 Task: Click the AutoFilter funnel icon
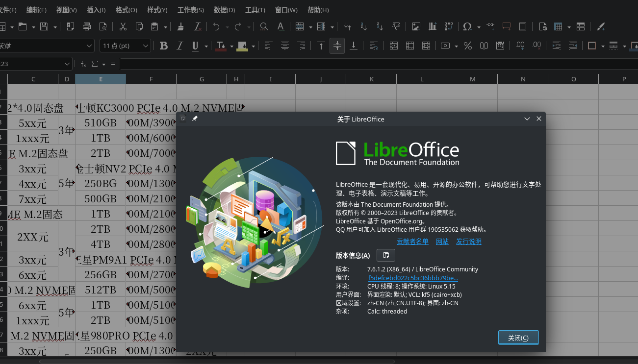pyautogui.click(x=396, y=26)
